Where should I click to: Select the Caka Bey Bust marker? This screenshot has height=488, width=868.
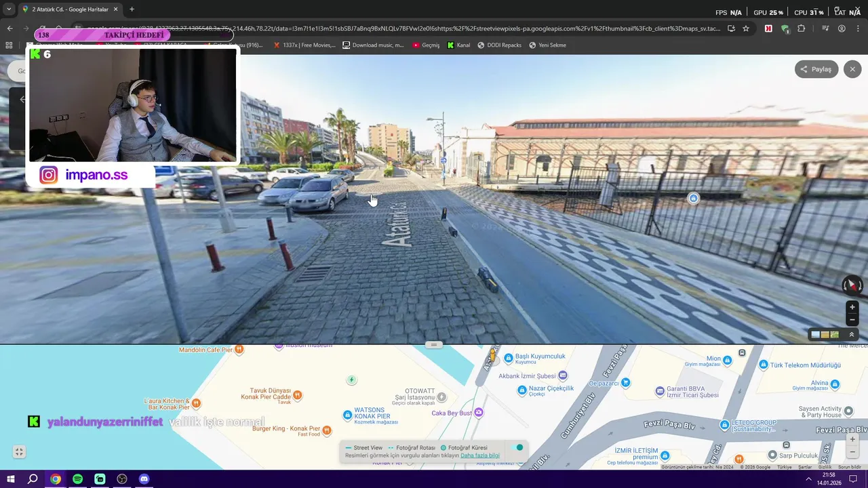pyautogui.click(x=479, y=413)
